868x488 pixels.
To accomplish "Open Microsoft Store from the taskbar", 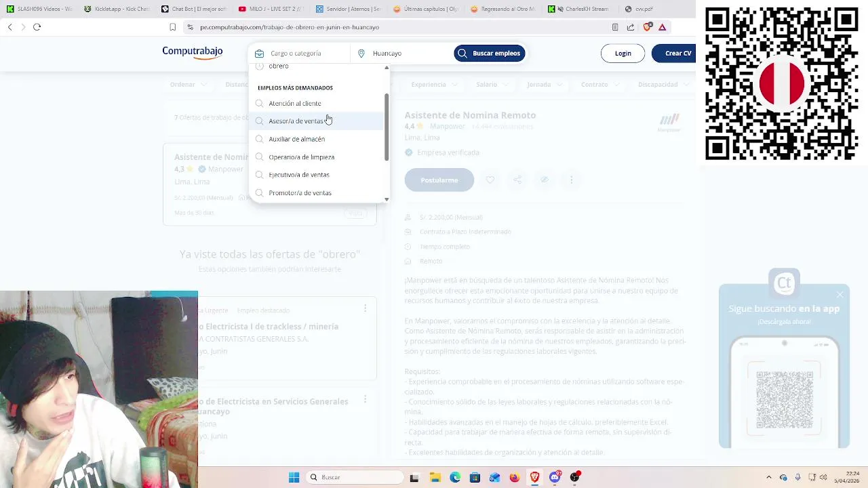I will coord(475,477).
